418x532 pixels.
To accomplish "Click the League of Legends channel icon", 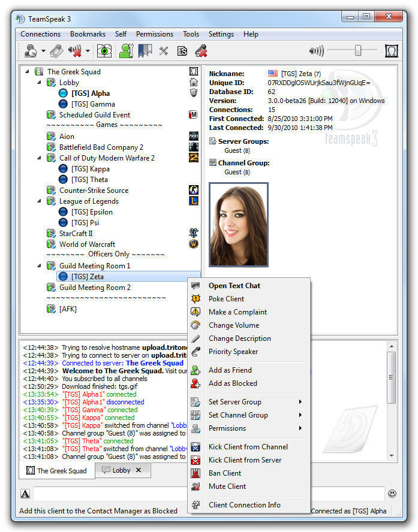I will click(194, 201).
